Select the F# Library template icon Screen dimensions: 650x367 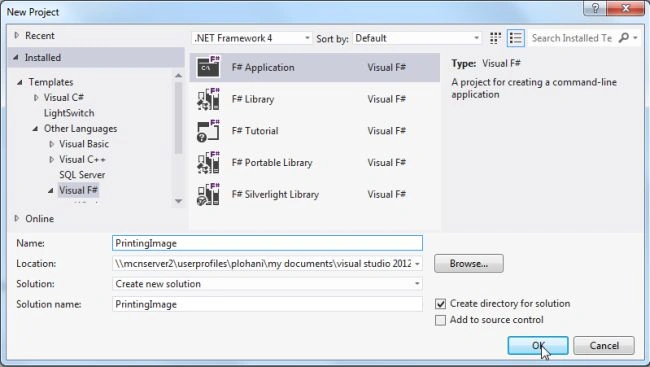click(x=209, y=99)
